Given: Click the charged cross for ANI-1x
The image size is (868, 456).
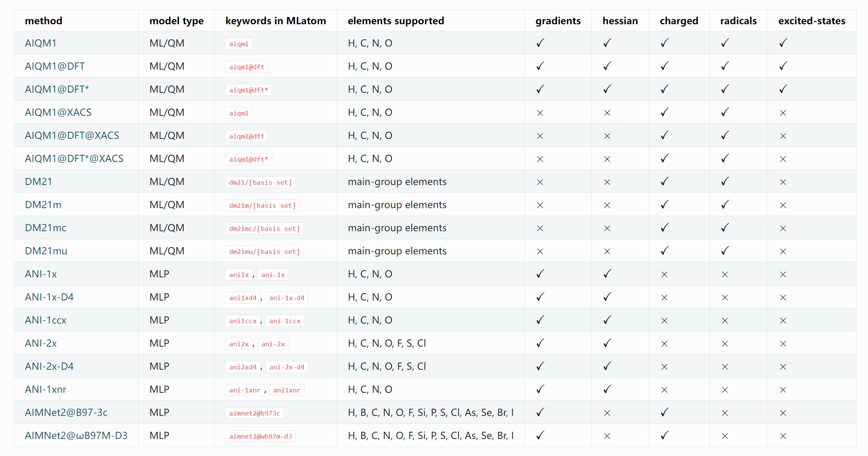Looking at the screenshot, I should pyautogui.click(x=665, y=274).
